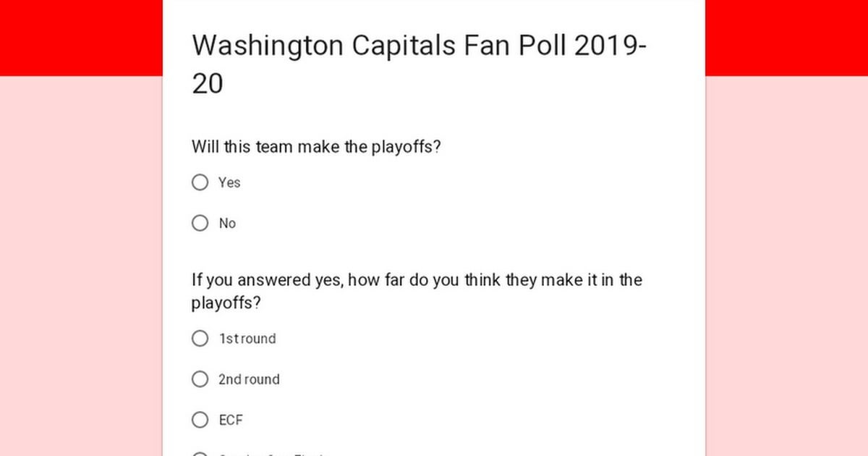Click the red header banner on the right
Viewport: 868px width, 456px height.
(x=786, y=38)
